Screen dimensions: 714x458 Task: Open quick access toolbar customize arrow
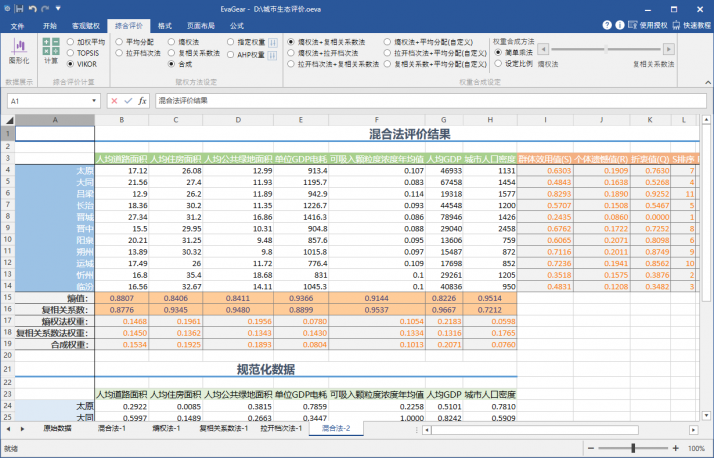[x=58, y=9]
